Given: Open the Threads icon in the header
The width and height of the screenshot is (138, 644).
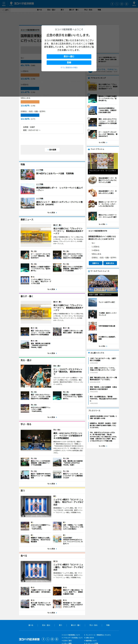Looking at the screenshot, I should pos(126,4).
